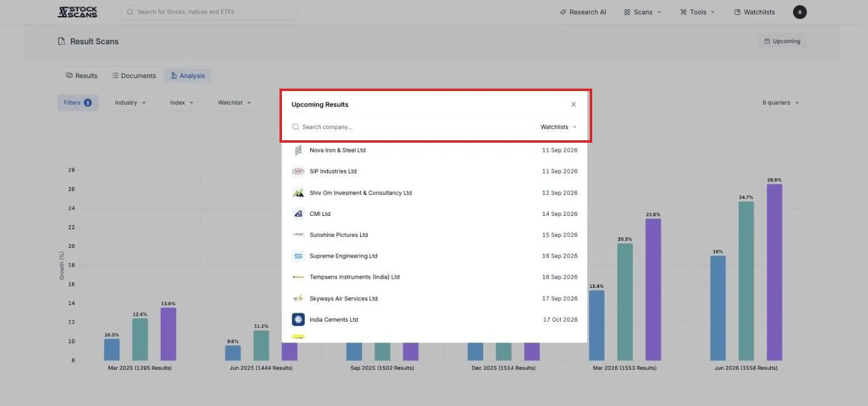Click the 20.3% teal bar for Mar 2026

625,302
